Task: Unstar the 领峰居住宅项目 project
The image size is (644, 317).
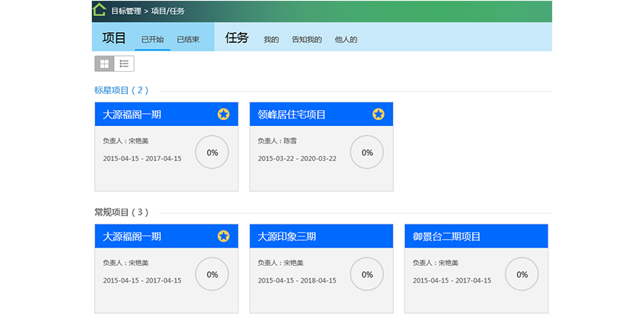Action: [379, 114]
